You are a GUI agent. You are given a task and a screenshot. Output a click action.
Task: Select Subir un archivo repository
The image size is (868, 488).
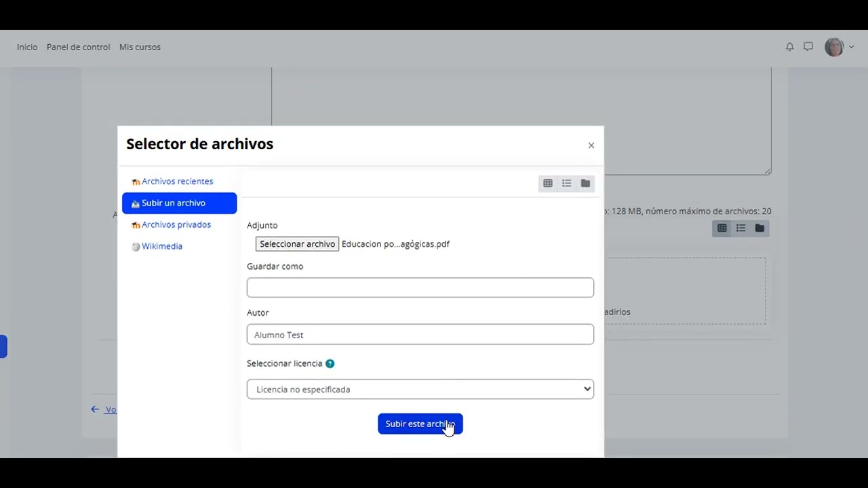tap(179, 203)
